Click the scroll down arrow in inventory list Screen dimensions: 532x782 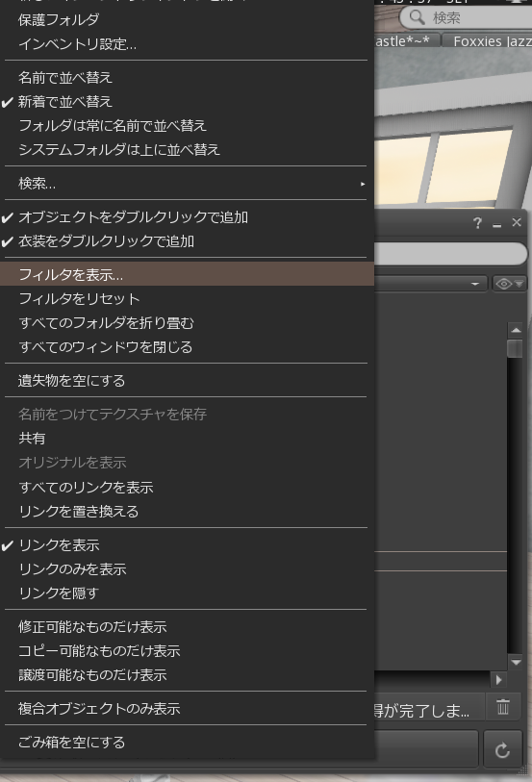516,663
